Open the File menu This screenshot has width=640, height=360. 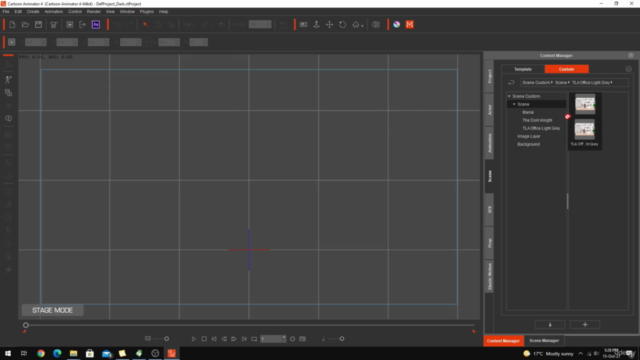pos(6,11)
